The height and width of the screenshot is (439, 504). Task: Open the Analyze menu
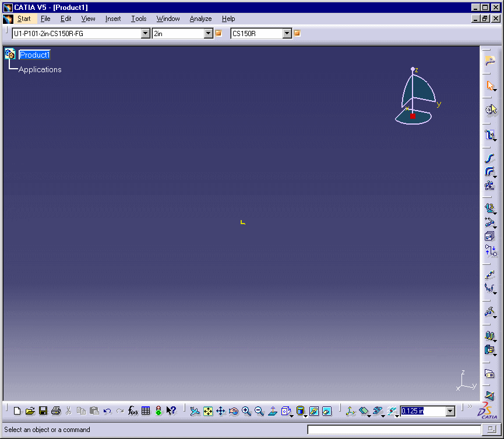(200, 19)
